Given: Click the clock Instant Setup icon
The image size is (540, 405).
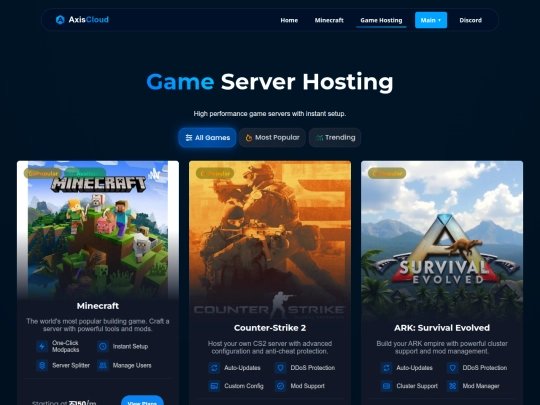Looking at the screenshot, I should (103, 346).
